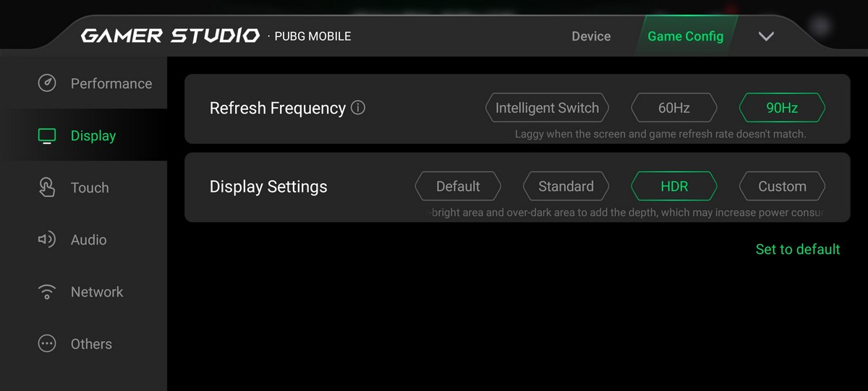Set refresh frequency to 60Hz
Image resolution: width=868 pixels, height=391 pixels.
pos(674,108)
